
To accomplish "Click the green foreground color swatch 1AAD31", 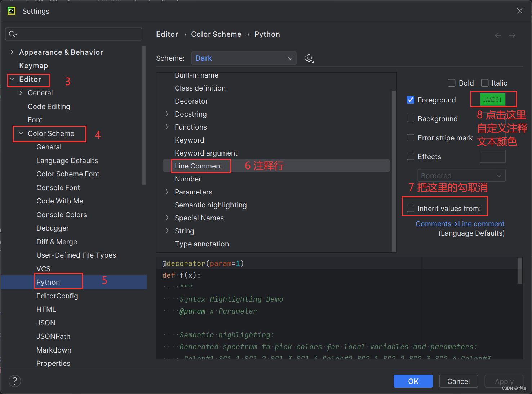I will coord(492,100).
